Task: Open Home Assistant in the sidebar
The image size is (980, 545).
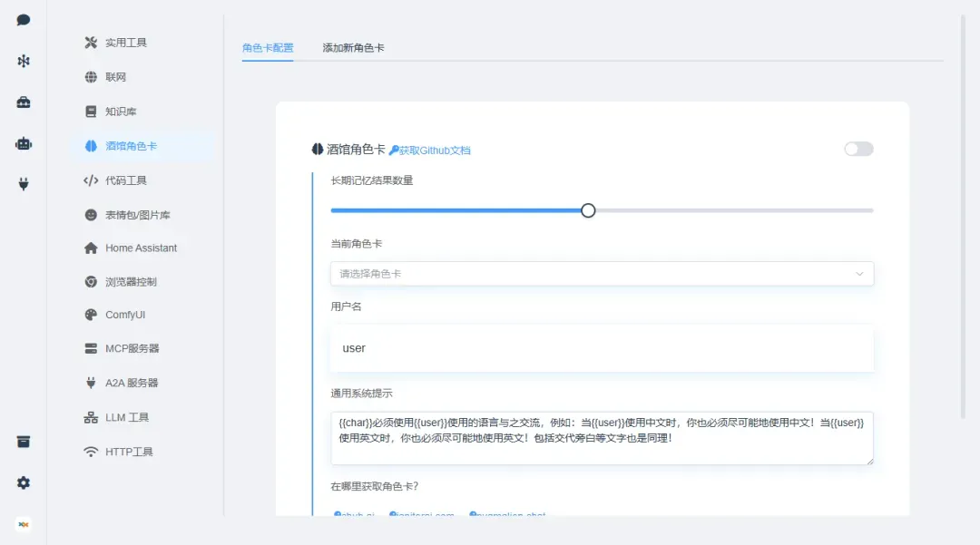Action: coord(141,248)
